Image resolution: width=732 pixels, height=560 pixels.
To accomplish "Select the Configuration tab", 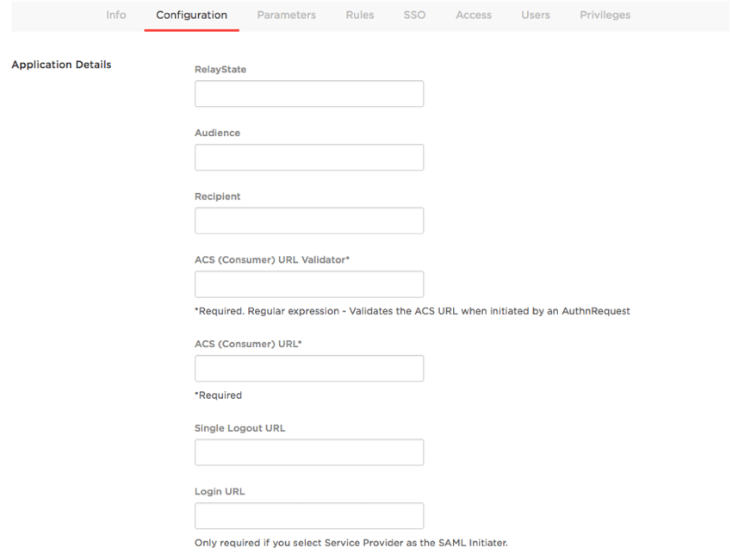I will [x=191, y=15].
